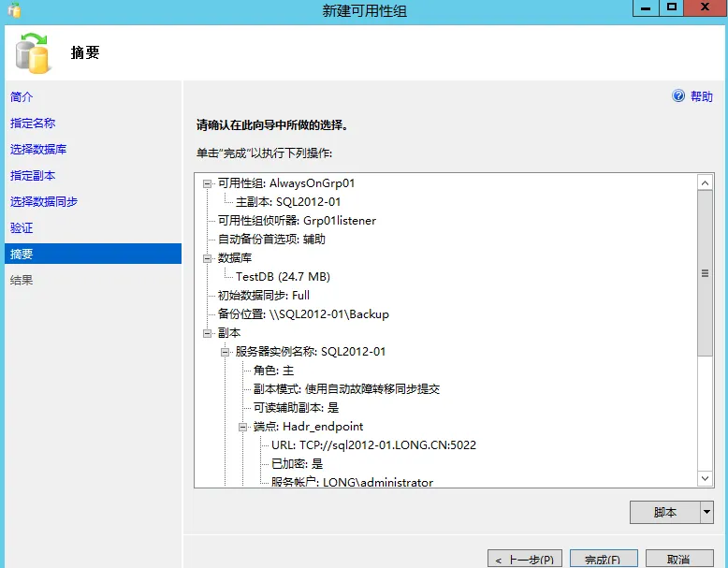This screenshot has height=568, width=728.
Task: Select the highlighted 摘要 step
Action: 93,254
